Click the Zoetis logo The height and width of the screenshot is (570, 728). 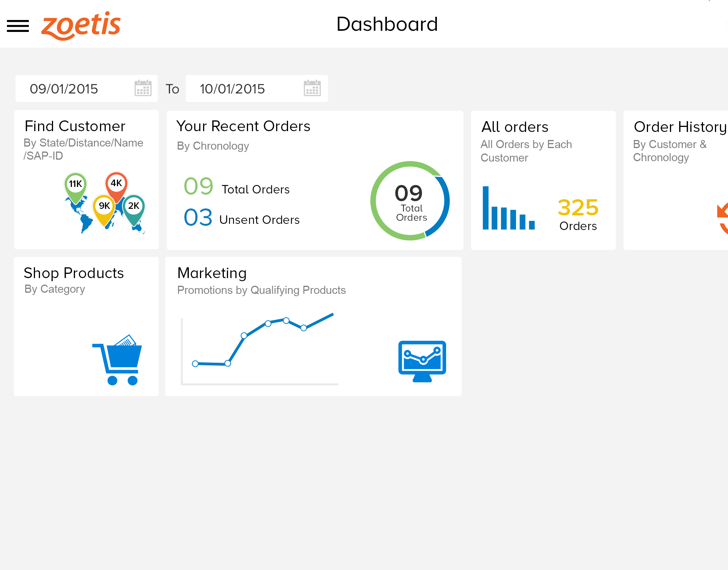81,25
